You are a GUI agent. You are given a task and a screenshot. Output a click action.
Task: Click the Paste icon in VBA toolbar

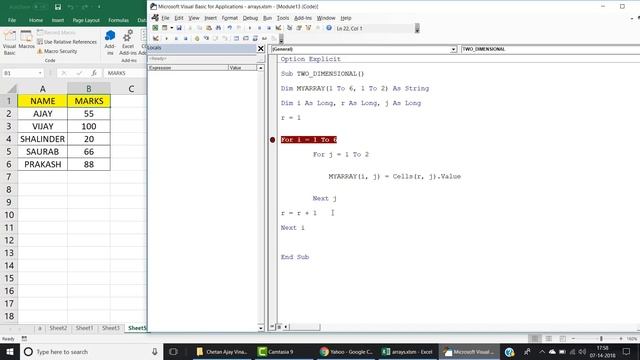(x=209, y=28)
